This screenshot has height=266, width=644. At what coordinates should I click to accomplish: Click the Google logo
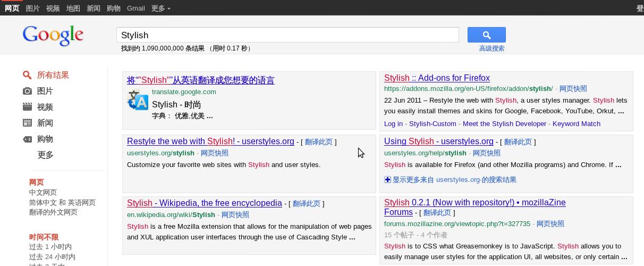pos(53,35)
